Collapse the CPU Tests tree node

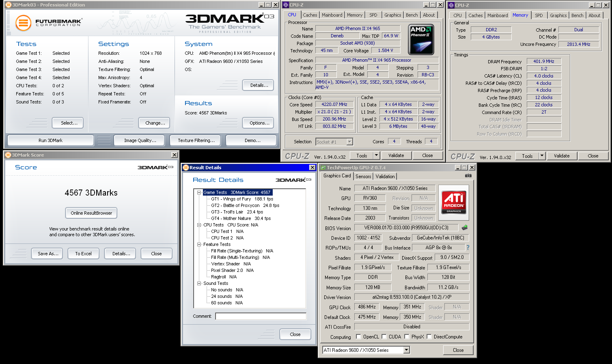coord(199,225)
